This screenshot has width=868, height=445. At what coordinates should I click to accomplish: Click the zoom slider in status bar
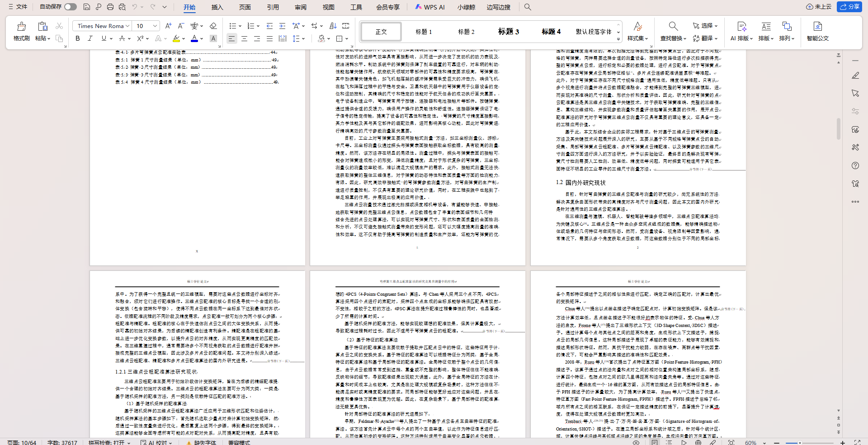(x=799, y=442)
